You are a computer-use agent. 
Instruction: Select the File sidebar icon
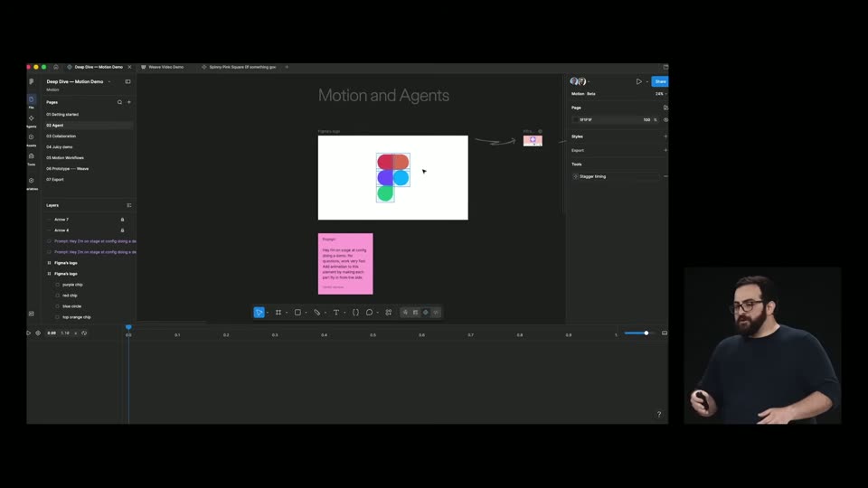pyautogui.click(x=31, y=101)
